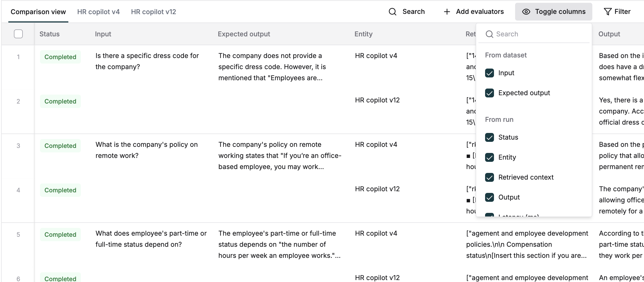Uncheck the Input column checkbox
Image resolution: width=644 pixels, height=282 pixels.
coord(490,73)
